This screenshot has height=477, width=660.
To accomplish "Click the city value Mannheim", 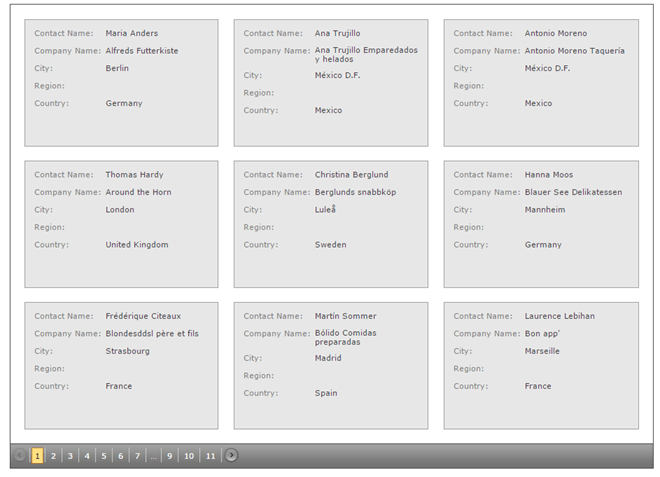I will (x=545, y=210).
